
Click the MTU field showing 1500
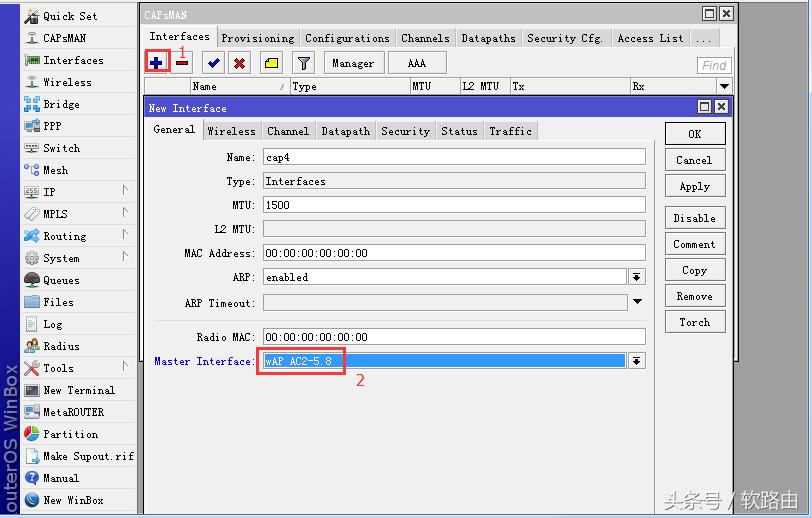pos(454,205)
